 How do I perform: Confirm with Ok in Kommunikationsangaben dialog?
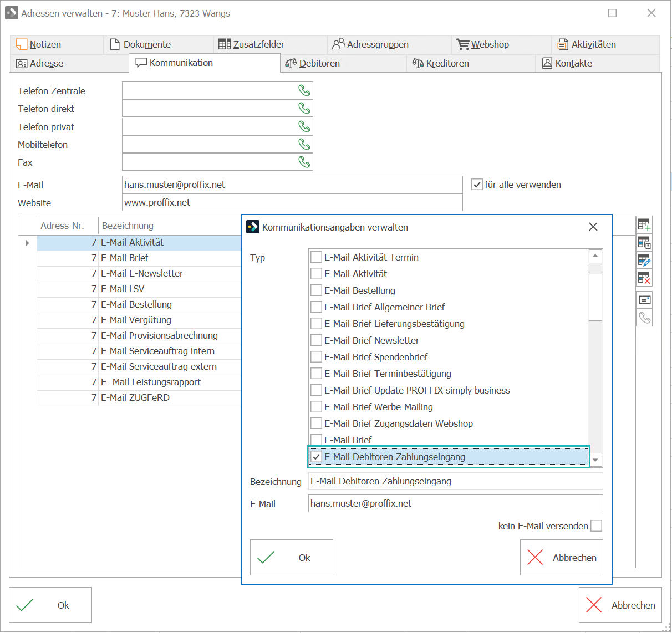point(292,558)
